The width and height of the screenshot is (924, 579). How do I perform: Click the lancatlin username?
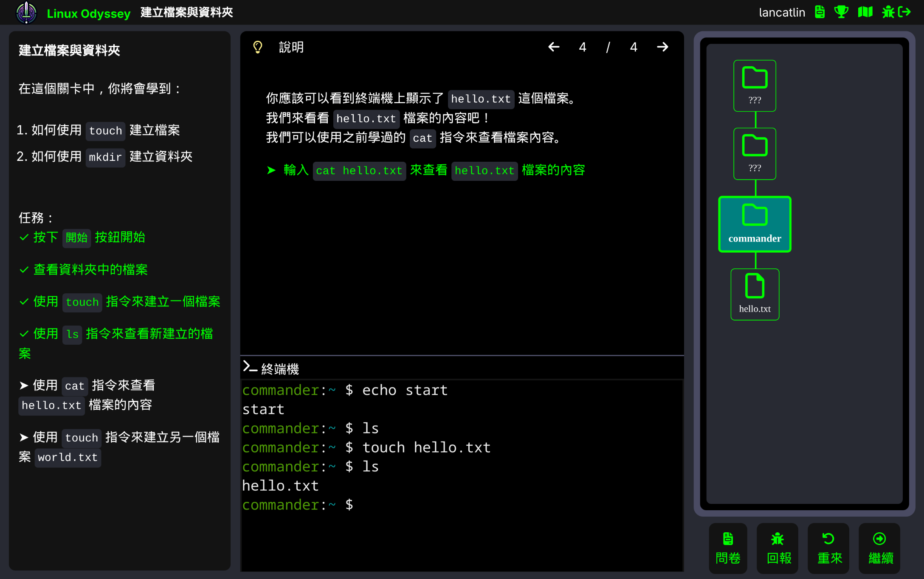pos(782,13)
